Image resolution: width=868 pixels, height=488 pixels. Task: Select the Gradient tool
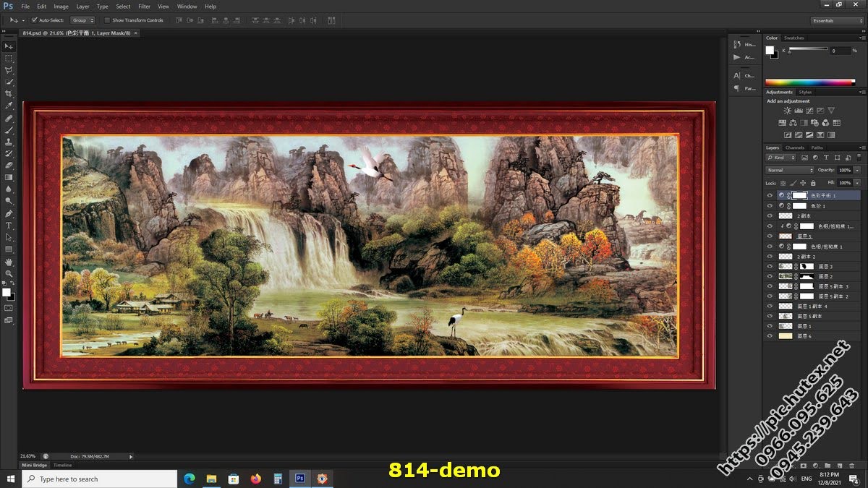[x=9, y=177]
